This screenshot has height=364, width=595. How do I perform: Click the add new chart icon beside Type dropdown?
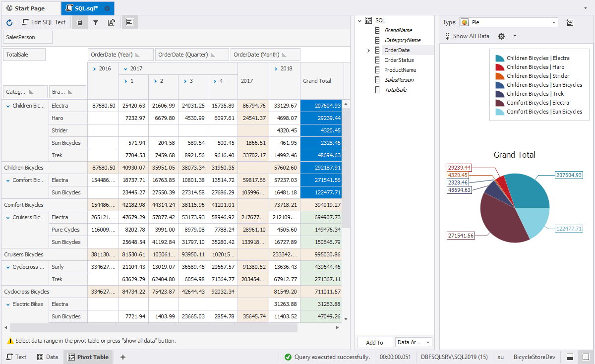point(569,22)
